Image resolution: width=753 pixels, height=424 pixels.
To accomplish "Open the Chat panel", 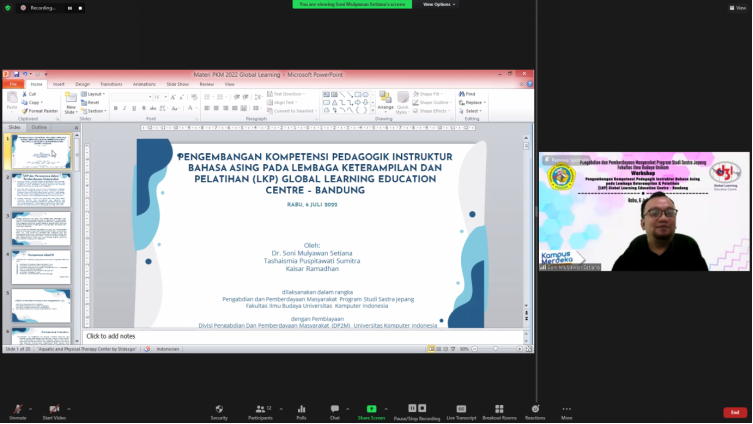I will click(x=335, y=412).
